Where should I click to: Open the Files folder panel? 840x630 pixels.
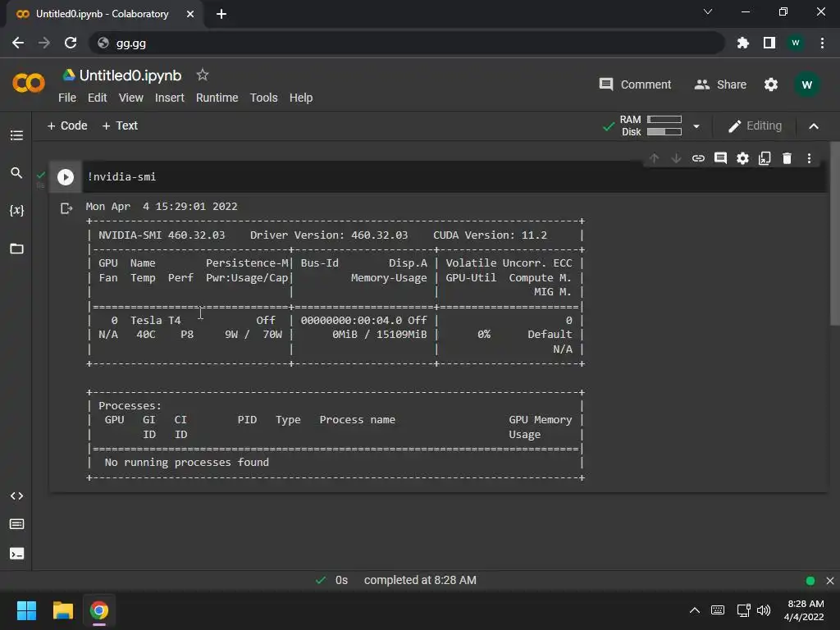coord(16,249)
